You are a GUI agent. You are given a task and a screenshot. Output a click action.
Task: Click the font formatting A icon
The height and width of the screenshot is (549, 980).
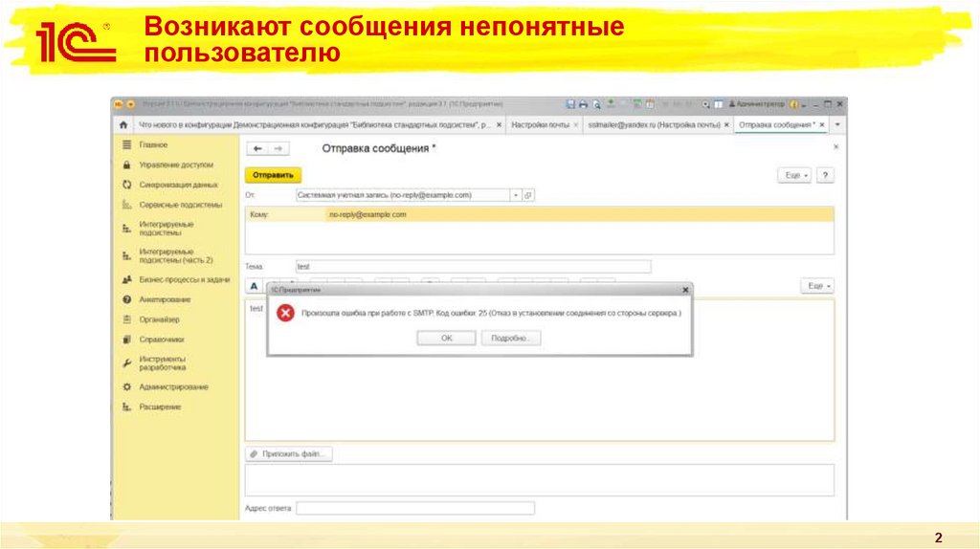click(x=254, y=286)
